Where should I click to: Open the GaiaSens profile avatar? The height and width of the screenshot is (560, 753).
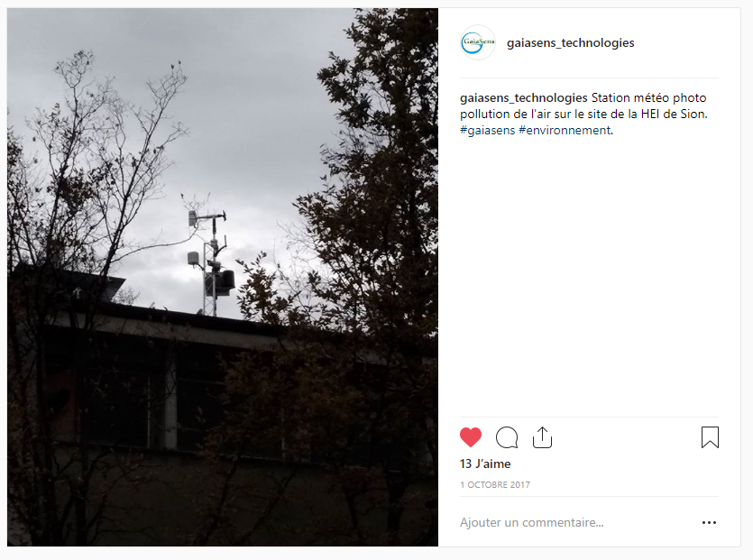click(478, 42)
